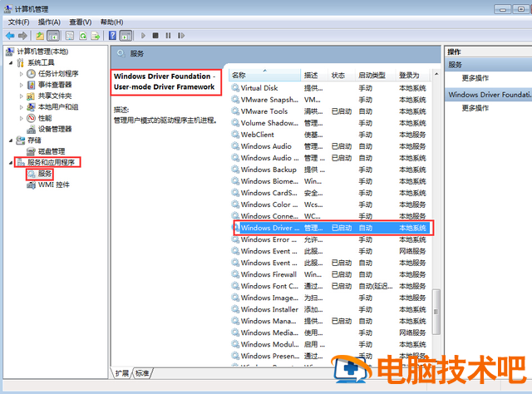The width and height of the screenshot is (532, 394).
Task: Click the gear icon beside Volume Shadow
Action: (x=235, y=122)
